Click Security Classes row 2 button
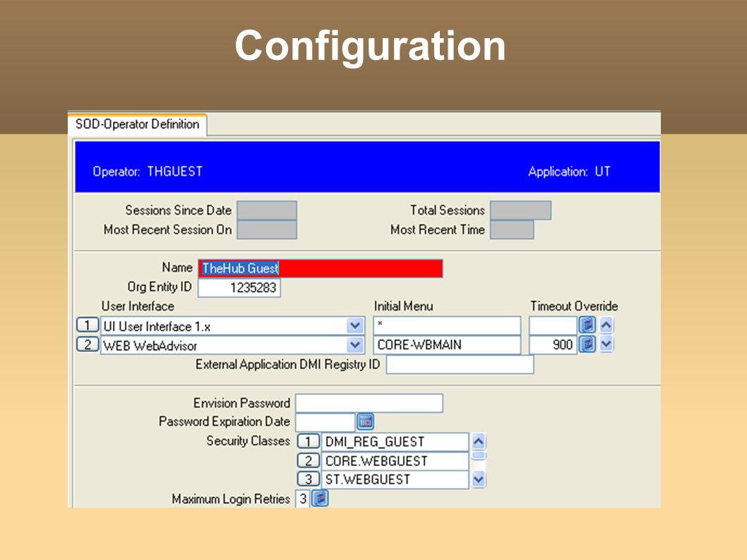This screenshot has width=747, height=560. pos(309,460)
